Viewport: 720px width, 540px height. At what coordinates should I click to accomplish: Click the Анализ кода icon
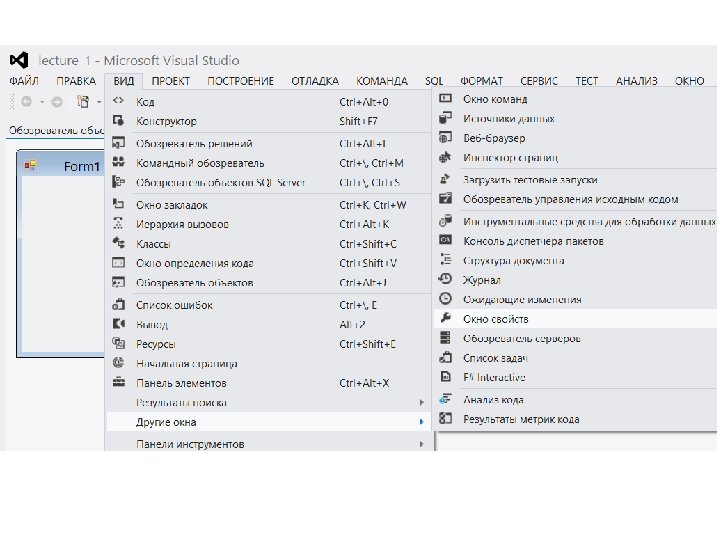[x=445, y=399]
